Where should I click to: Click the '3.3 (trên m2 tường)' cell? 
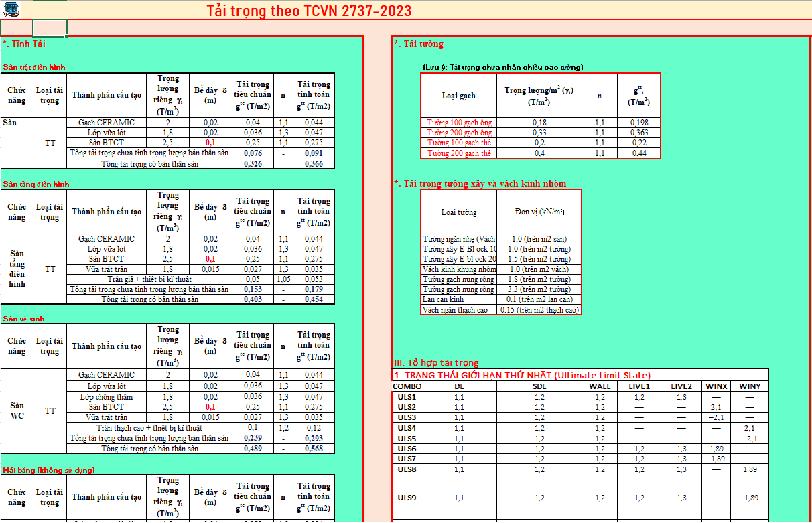(539, 289)
